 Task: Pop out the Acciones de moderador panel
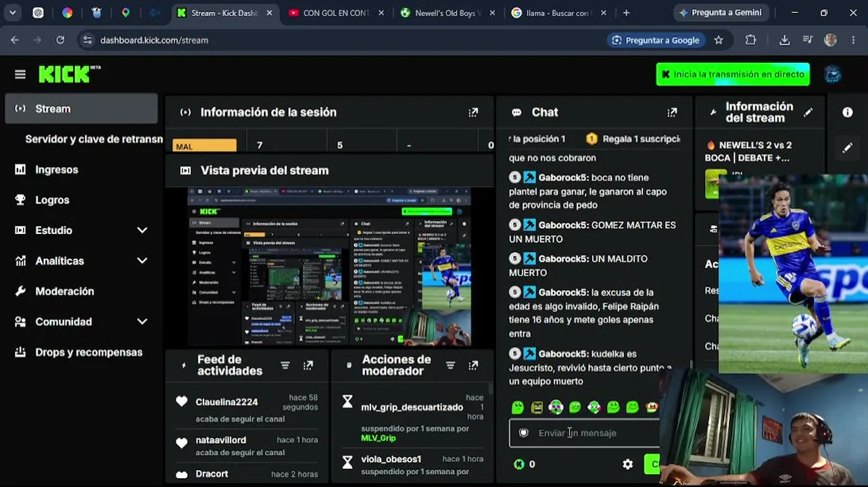[473, 365]
